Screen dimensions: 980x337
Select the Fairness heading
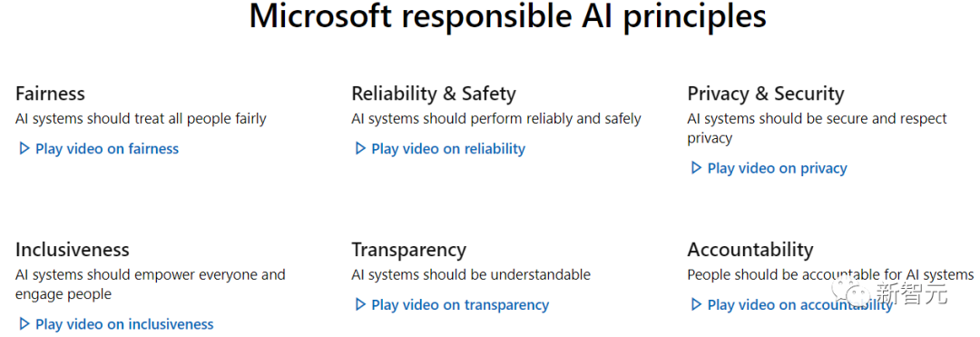coord(50,94)
